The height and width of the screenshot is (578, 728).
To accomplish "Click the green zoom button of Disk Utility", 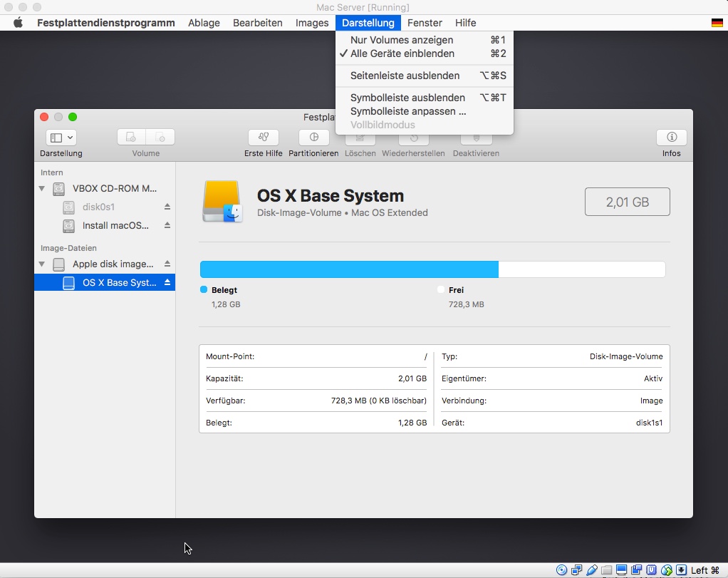I will [x=73, y=117].
